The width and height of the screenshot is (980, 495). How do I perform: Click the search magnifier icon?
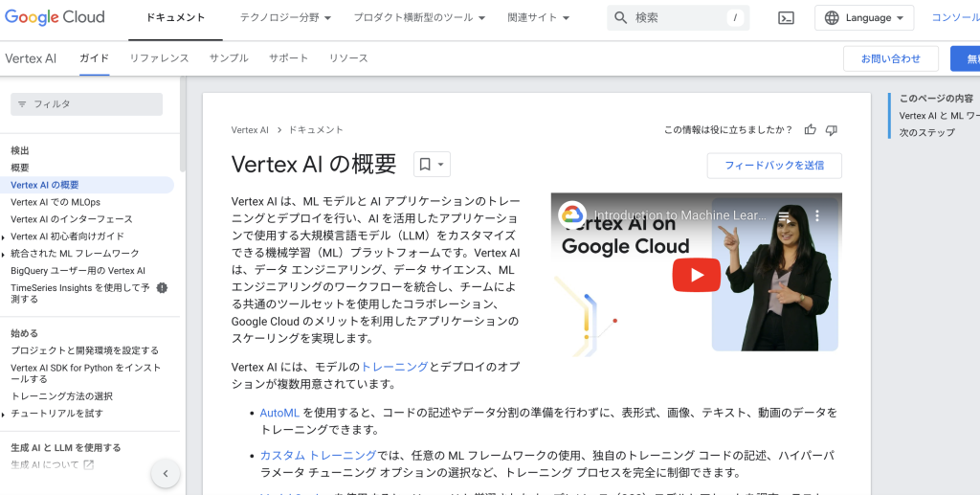tap(621, 18)
